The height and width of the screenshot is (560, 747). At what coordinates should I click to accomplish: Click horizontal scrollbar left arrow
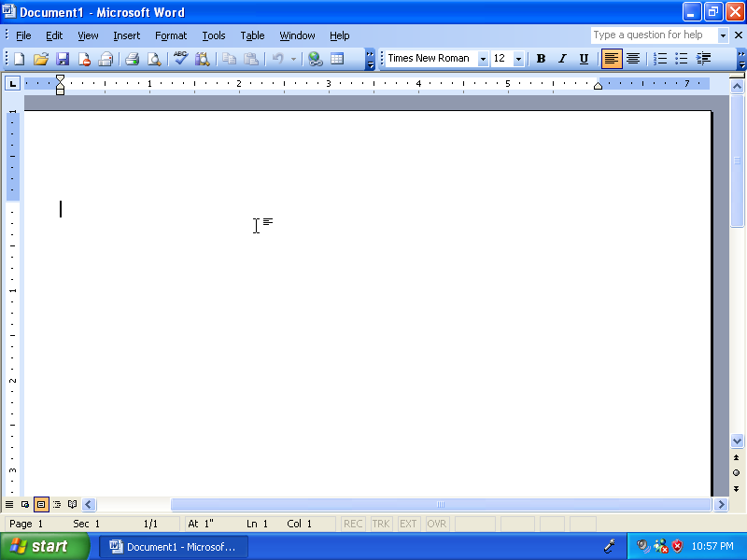(x=89, y=504)
